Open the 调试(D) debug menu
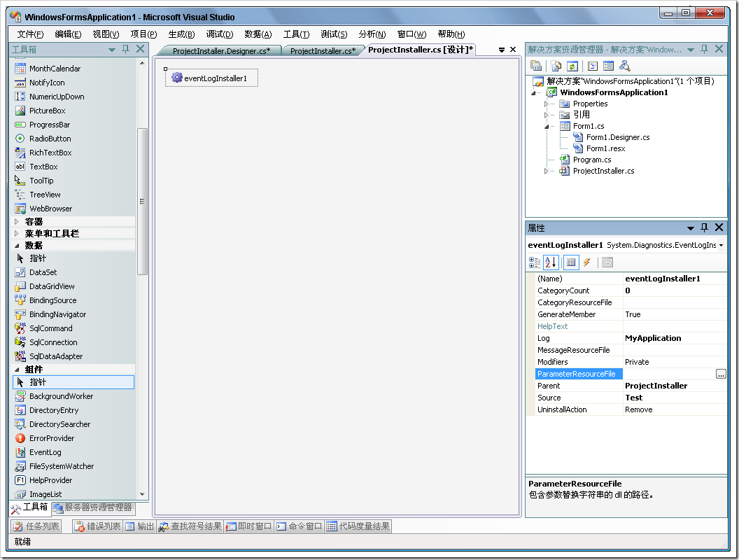739x560 pixels. pos(220,34)
